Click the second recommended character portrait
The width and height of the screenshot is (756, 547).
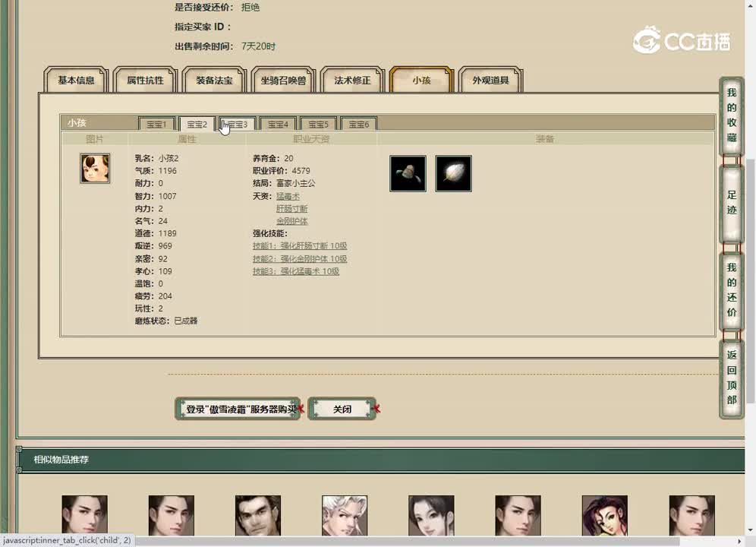point(171,516)
